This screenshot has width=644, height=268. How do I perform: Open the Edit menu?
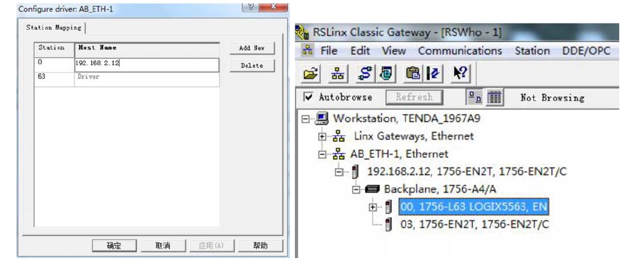click(x=360, y=51)
